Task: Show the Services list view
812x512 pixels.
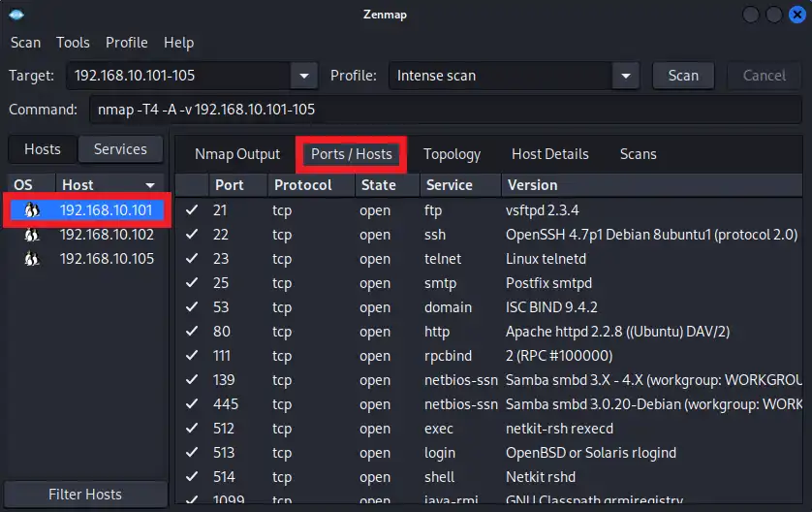Action: tap(120, 149)
